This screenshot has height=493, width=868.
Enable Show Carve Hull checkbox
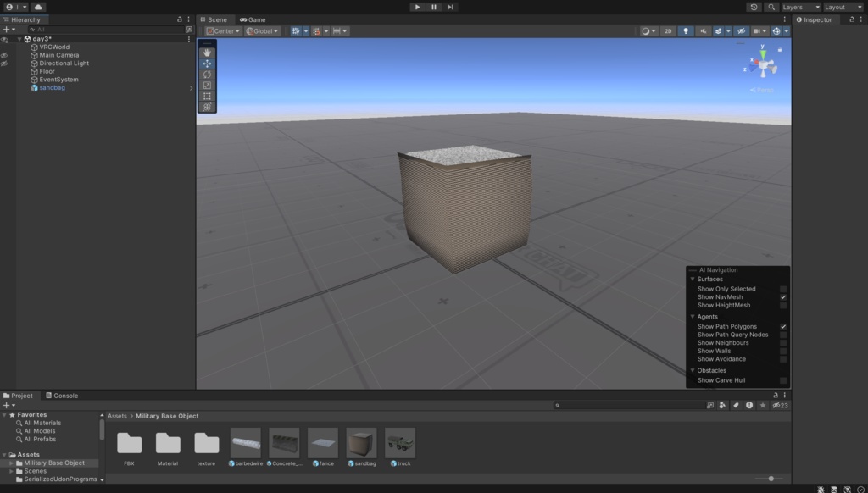point(783,380)
